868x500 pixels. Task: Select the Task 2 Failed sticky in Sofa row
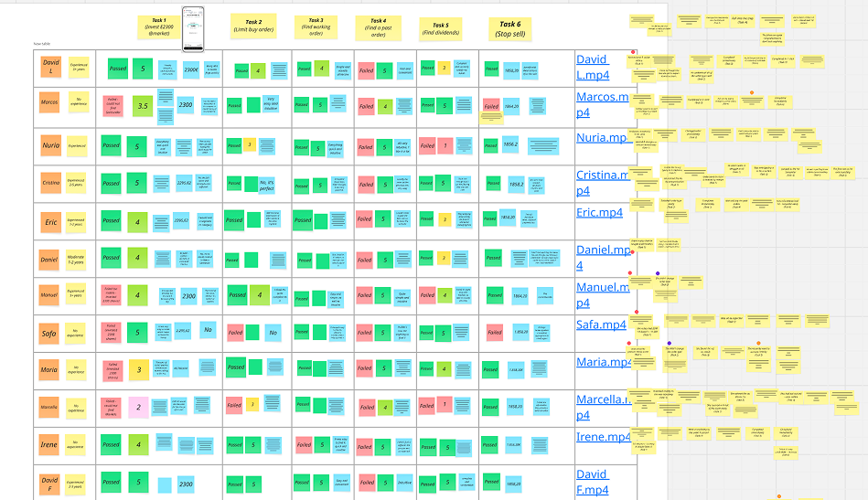(235, 333)
